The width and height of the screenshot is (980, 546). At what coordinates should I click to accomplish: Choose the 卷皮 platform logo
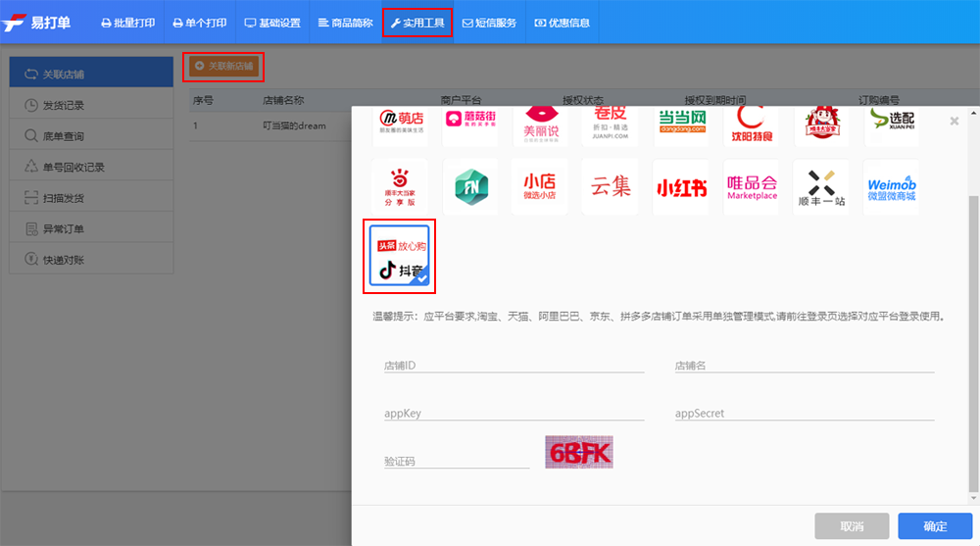[x=610, y=125]
